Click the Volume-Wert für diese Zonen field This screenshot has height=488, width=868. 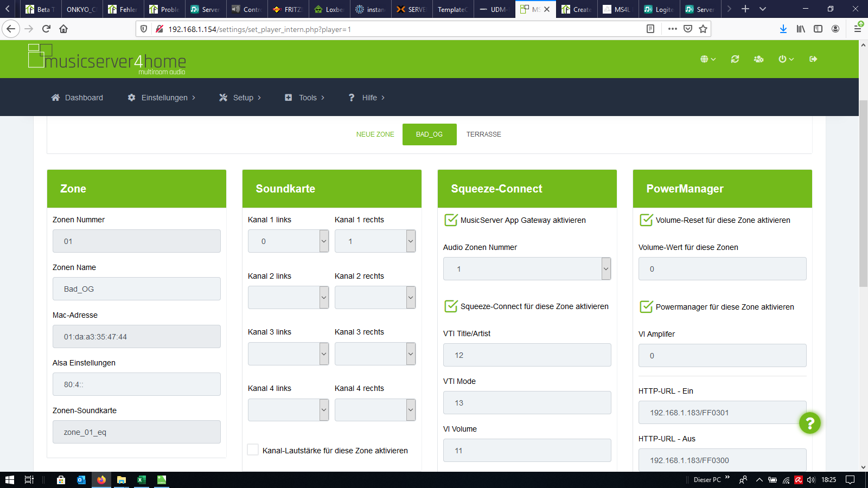point(723,269)
